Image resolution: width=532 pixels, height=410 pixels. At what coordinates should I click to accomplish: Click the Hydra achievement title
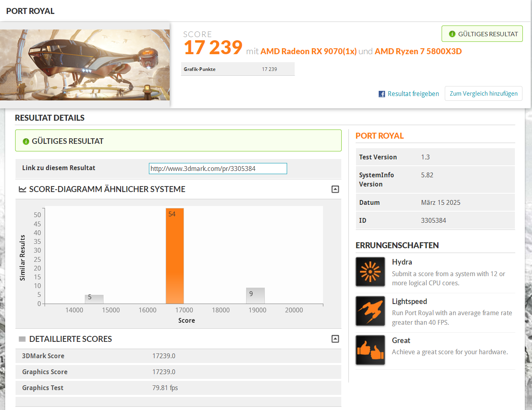point(402,262)
